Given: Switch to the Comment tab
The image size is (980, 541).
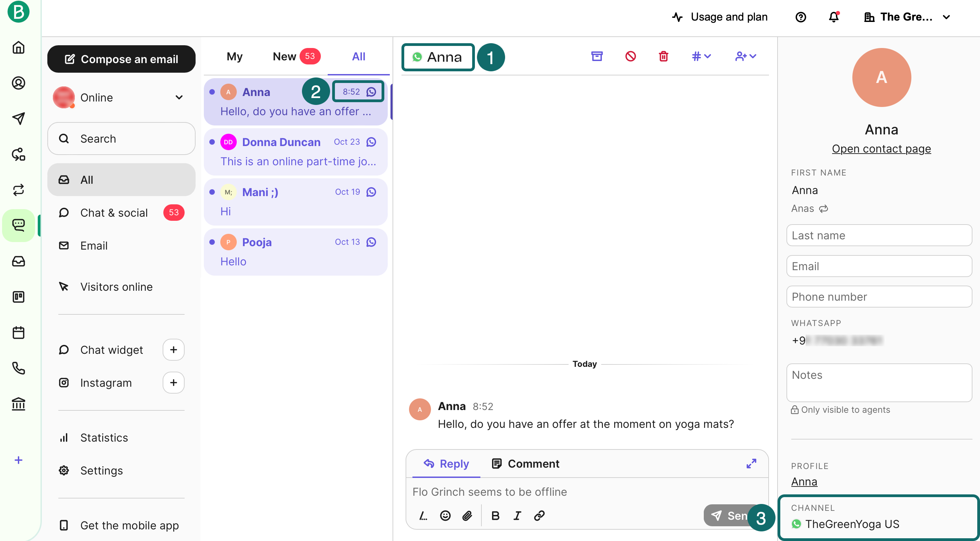Looking at the screenshot, I should pyautogui.click(x=525, y=464).
